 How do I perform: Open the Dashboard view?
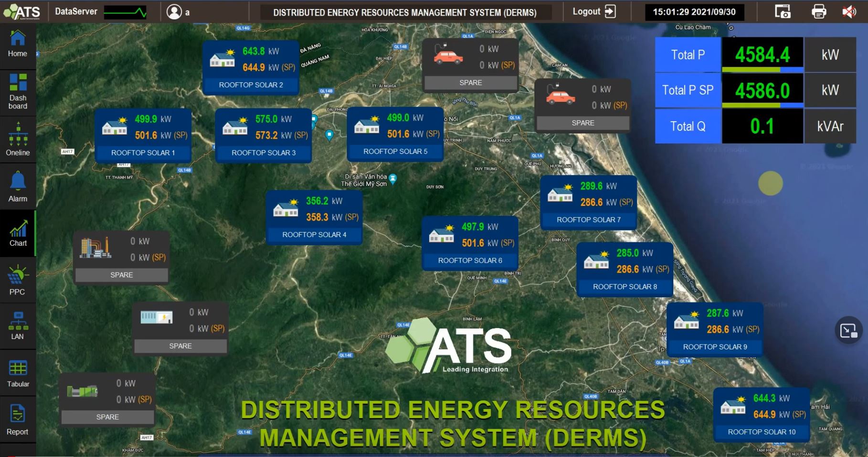[x=18, y=91]
